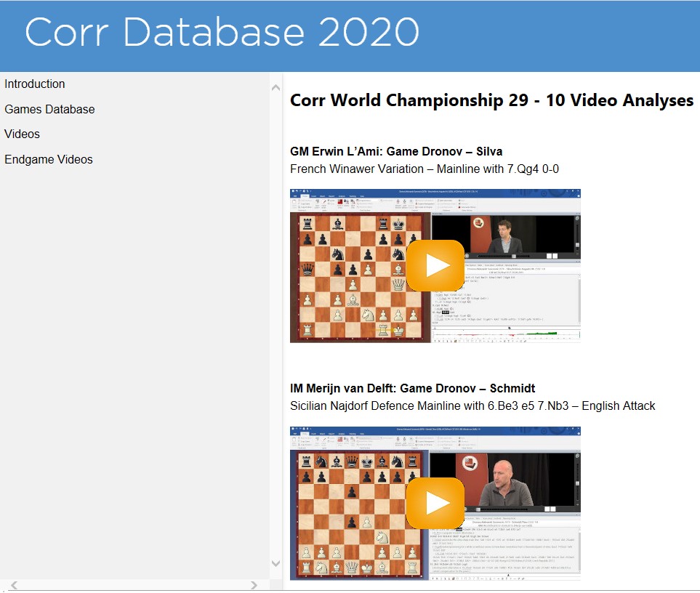Click the sidebar scroll up arrow
This screenshot has height=593, width=700.
pyautogui.click(x=275, y=88)
